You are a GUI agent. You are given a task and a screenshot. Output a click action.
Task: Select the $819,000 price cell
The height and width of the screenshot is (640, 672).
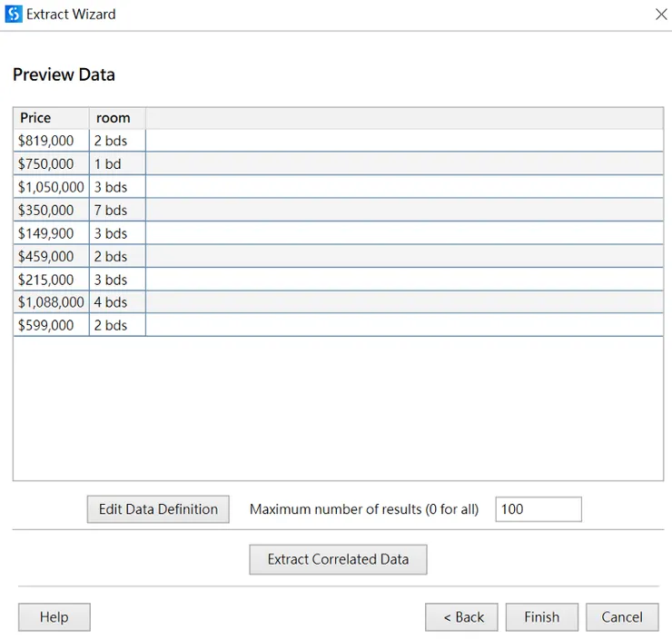(51, 141)
